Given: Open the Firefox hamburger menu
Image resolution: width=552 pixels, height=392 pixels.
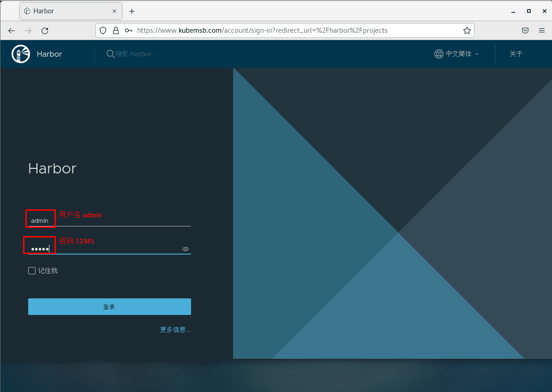Looking at the screenshot, I should pyautogui.click(x=542, y=30).
